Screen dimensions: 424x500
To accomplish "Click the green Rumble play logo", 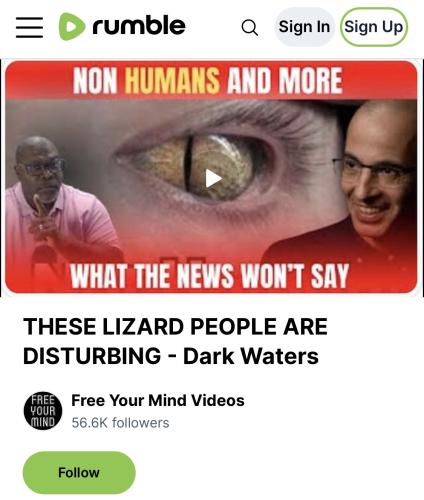I will [x=72, y=26].
